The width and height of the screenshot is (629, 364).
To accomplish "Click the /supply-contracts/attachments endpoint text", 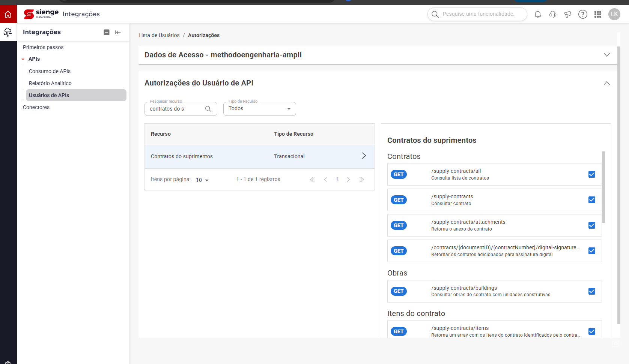I will tap(468, 222).
